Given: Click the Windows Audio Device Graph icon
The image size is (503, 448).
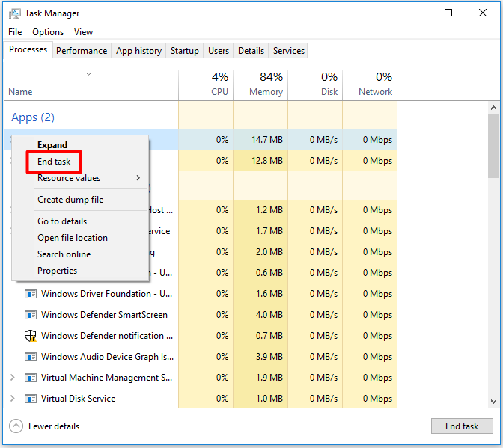Looking at the screenshot, I should [x=31, y=357].
